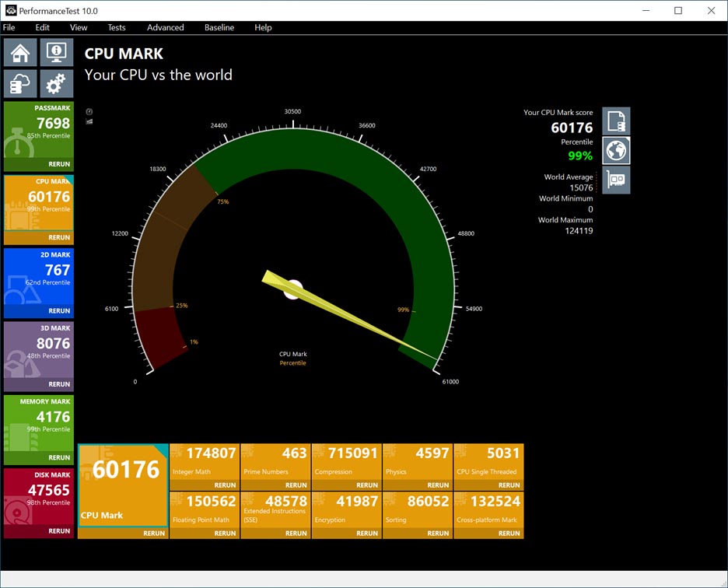Open the View menu
The image size is (728, 588).
click(x=79, y=27)
